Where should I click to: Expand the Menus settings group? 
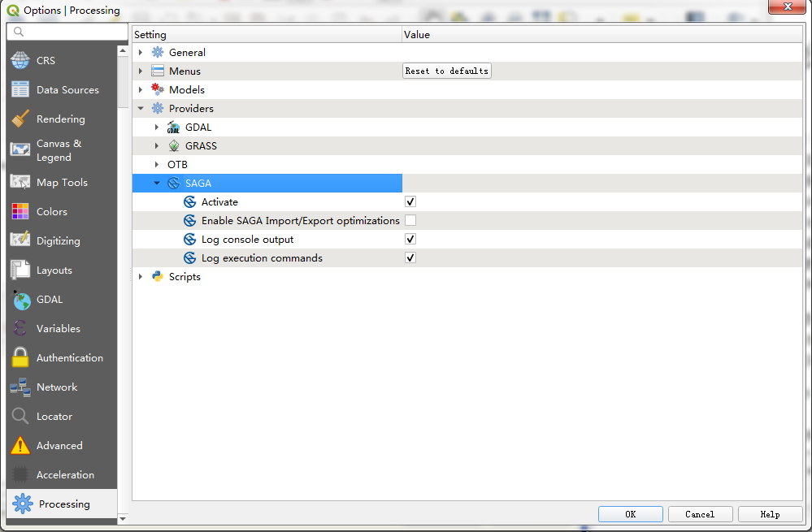[141, 71]
